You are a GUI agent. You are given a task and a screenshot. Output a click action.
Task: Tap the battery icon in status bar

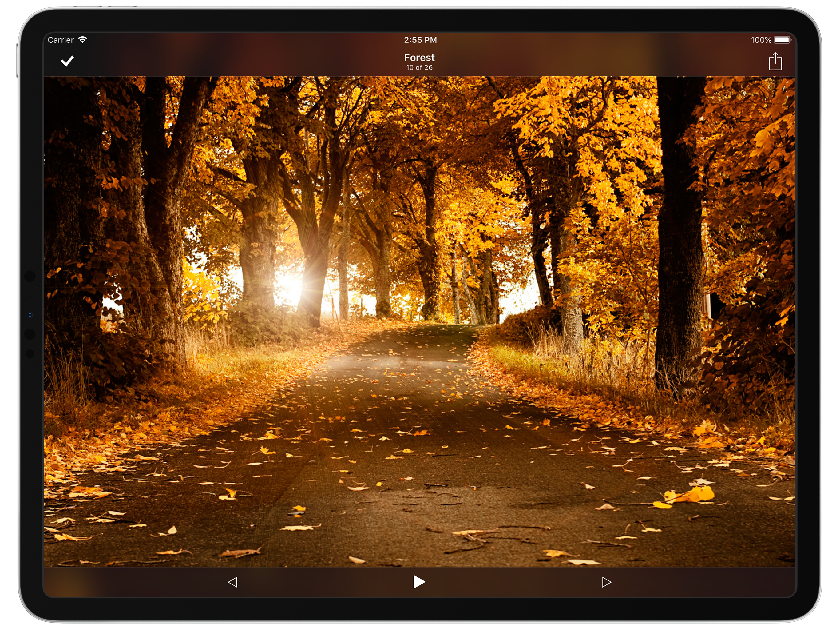coord(782,40)
